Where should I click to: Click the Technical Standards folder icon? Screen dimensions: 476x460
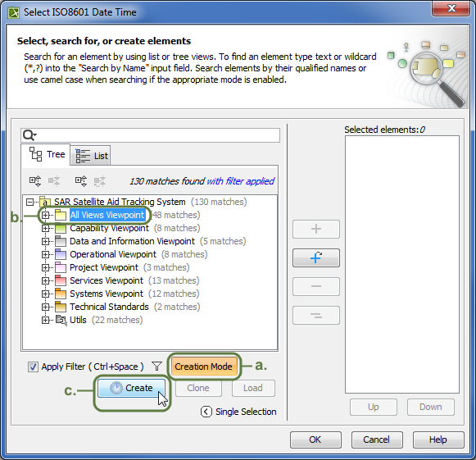tap(61, 307)
